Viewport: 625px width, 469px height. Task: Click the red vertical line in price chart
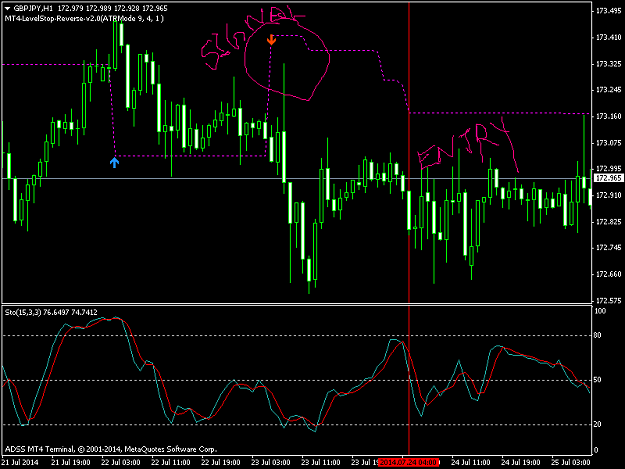[409, 155]
